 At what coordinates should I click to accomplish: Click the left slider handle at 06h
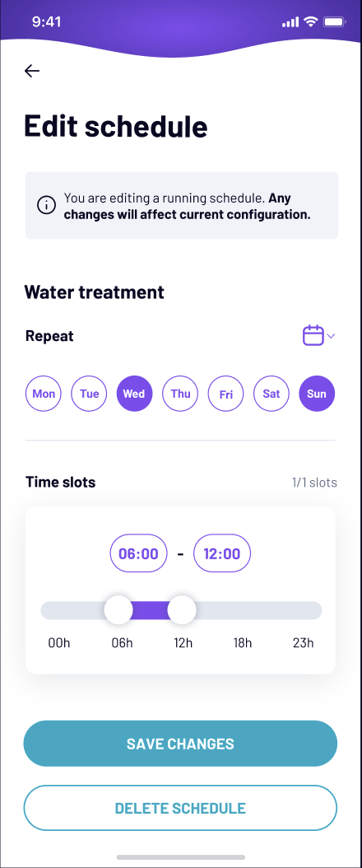tap(118, 610)
